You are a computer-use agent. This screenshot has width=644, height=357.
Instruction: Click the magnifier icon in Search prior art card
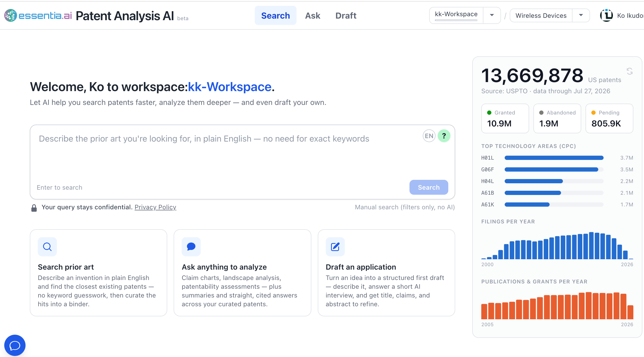[47, 247]
